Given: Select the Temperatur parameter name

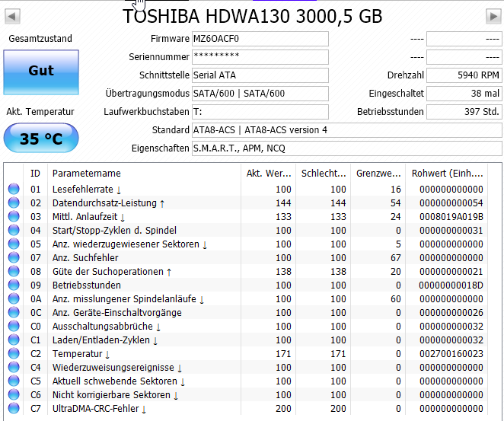Looking at the screenshot, I should coord(77,354).
